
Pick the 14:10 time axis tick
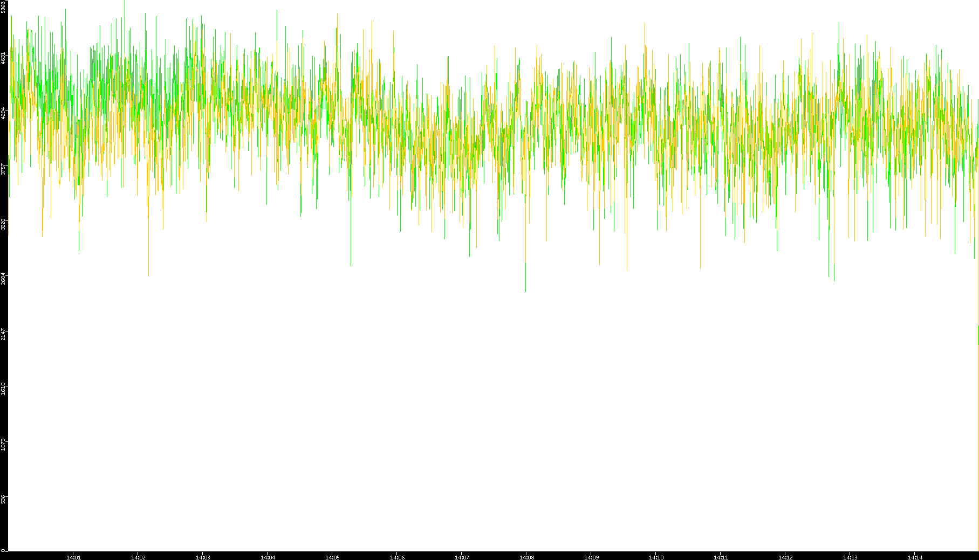[656, 557]
